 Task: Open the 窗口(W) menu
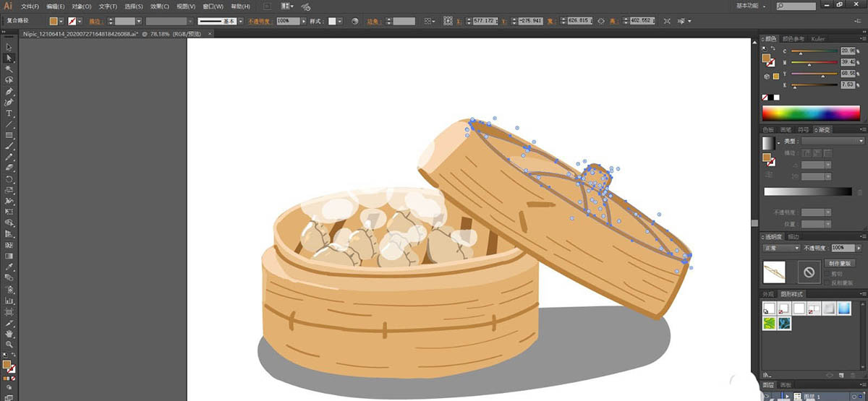tap(213, 6)
